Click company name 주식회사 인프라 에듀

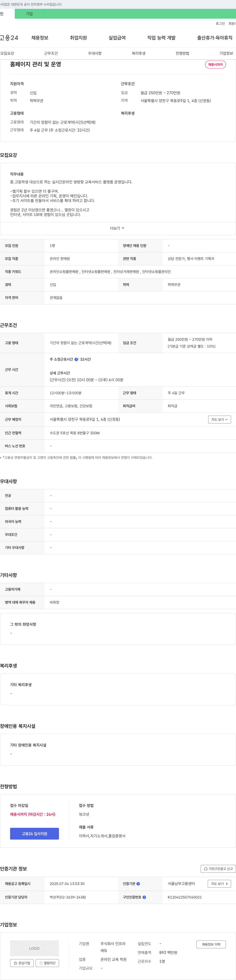pyautogui.click(x=113, y=947)
